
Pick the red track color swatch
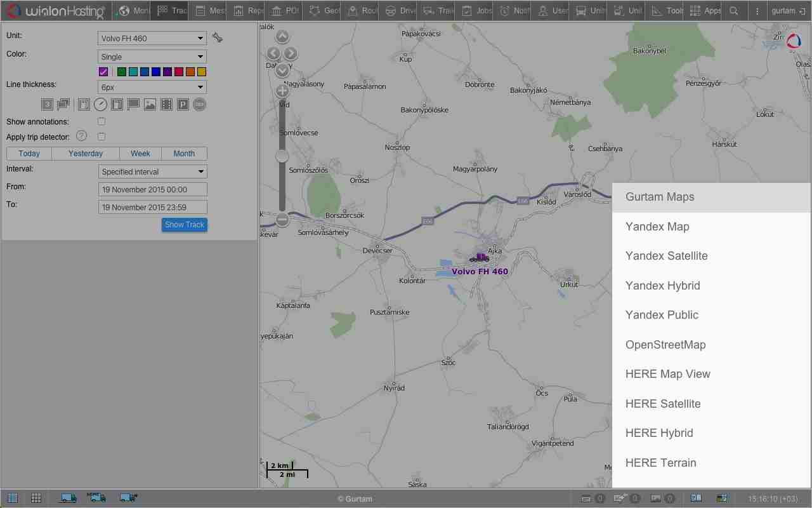click(179, 72)
